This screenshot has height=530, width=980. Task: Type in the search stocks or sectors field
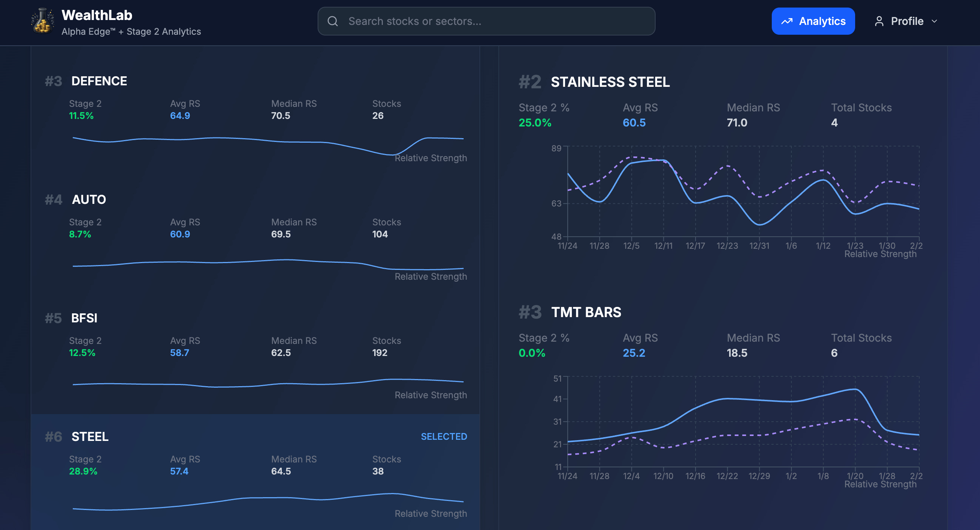(495, 21)
